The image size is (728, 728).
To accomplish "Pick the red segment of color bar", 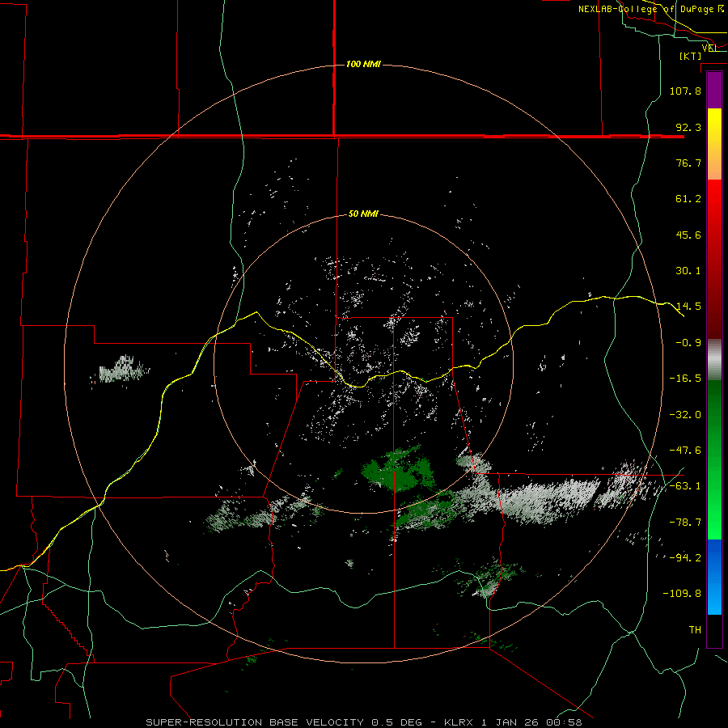I will 714,259.
